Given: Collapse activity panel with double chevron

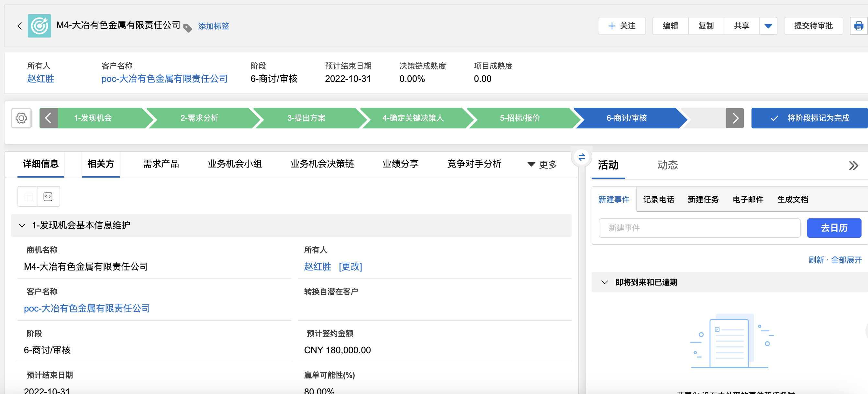Looking at the screenshot, I should [x=853, y=165].
